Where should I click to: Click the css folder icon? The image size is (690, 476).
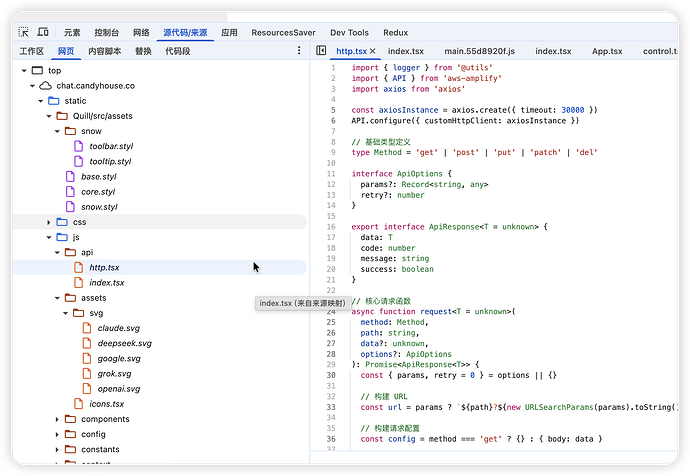62,222
